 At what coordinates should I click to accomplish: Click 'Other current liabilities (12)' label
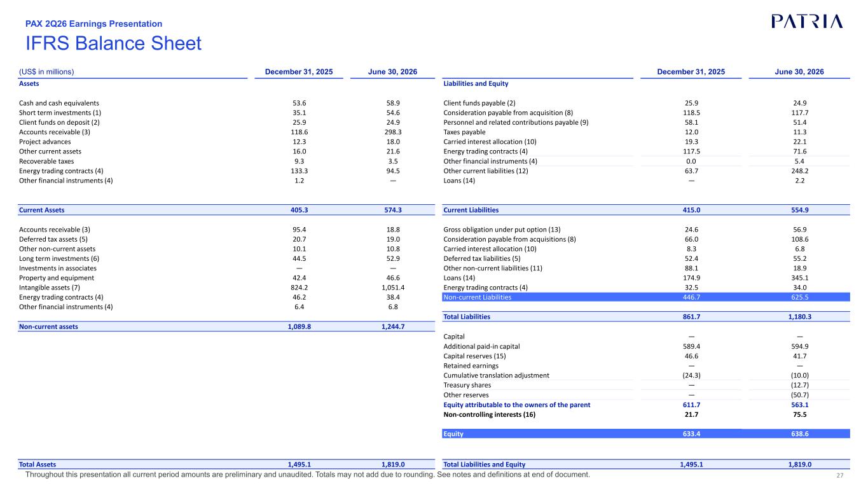tap(486, 171)
